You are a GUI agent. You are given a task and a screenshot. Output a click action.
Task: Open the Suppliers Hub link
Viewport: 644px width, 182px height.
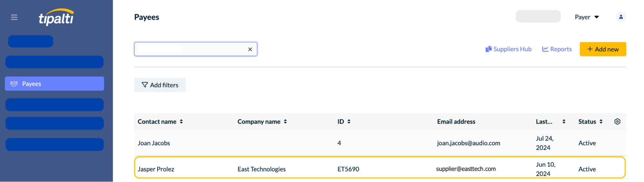pos(508,49)
